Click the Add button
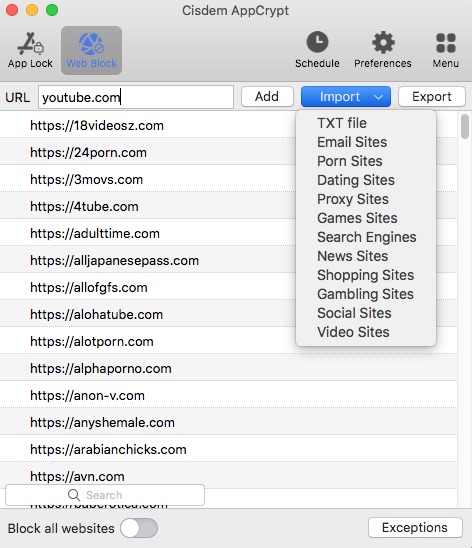This screenshot has width=472, height=548. coord(267,96)
